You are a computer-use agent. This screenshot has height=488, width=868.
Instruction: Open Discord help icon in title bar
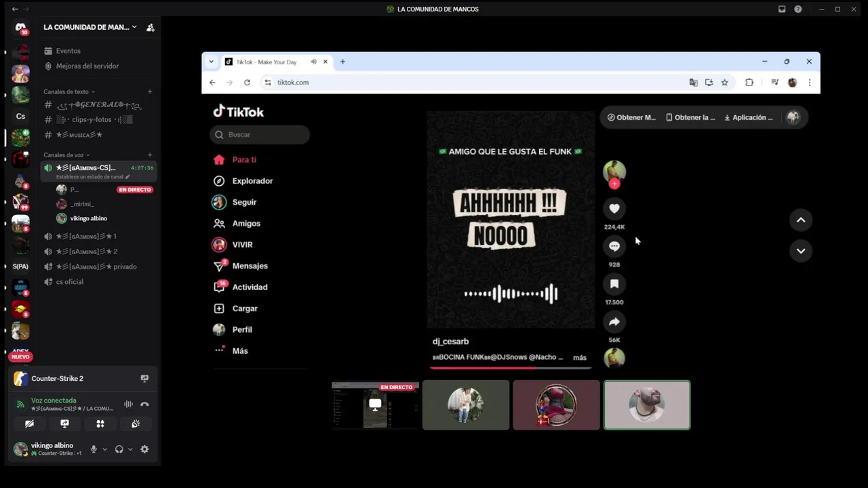point(798,9)
